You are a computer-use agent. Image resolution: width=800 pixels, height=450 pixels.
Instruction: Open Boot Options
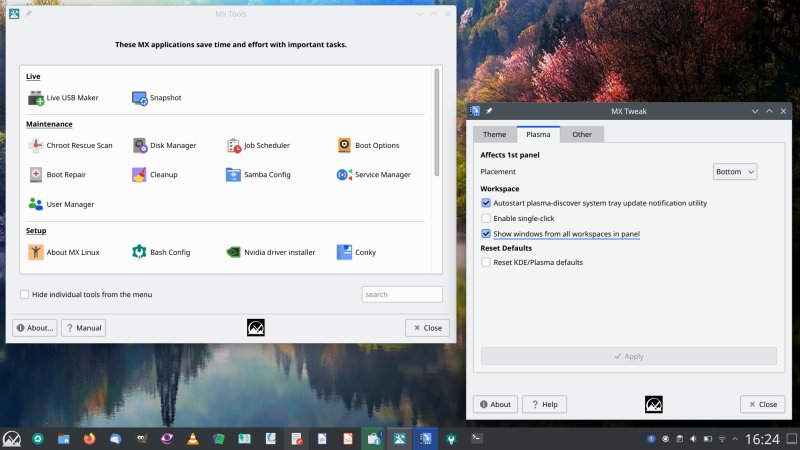368,145
